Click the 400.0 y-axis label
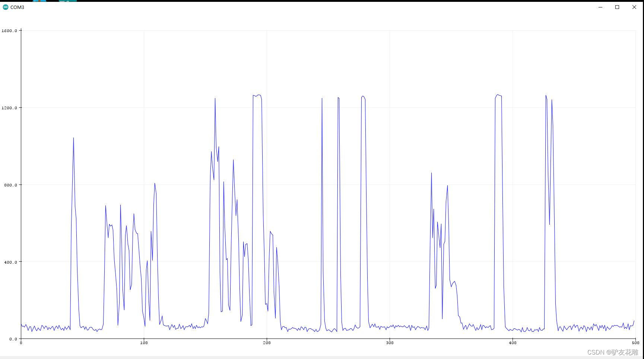 [x=10, y=262]
